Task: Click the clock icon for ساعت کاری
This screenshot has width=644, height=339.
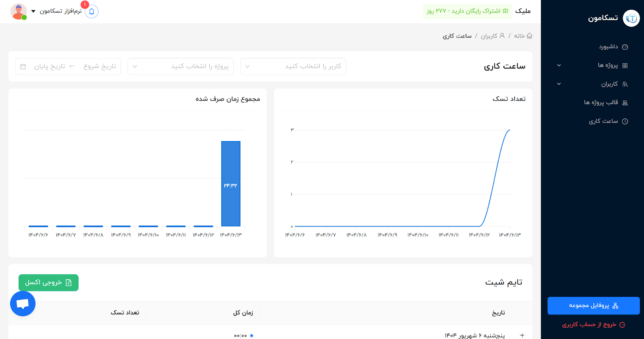Action: pyautogui.click(x=625, y=121)
